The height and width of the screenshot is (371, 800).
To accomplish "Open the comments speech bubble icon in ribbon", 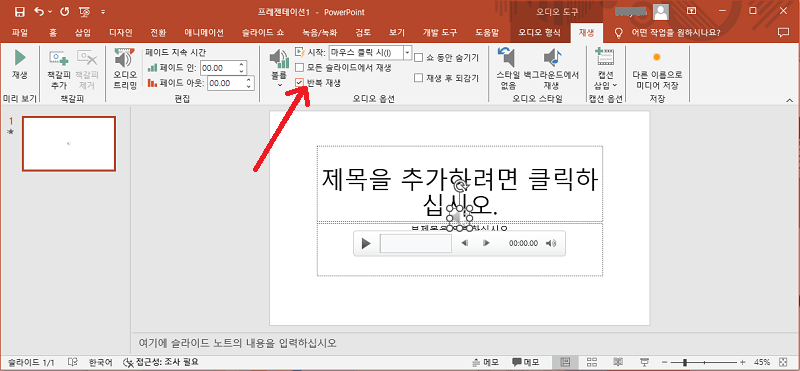I will pyautogui.click(x=783, y=33).
